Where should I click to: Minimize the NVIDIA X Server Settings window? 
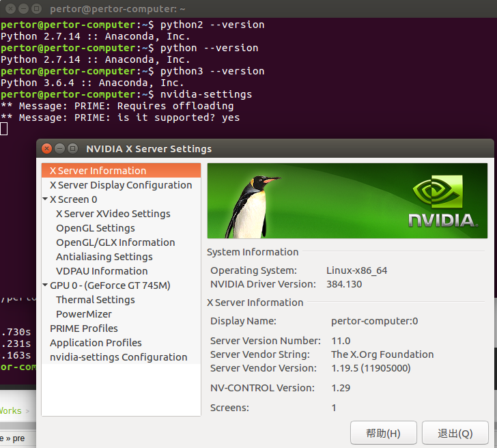click(59, 149)
